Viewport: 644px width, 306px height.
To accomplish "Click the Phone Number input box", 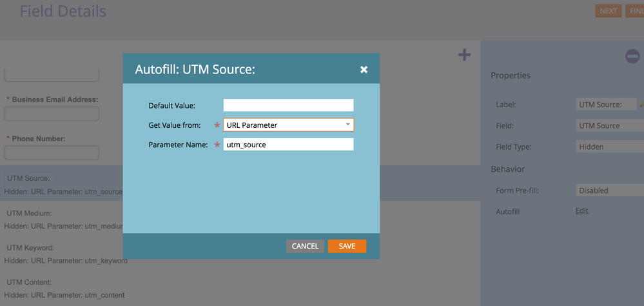I will click(52, 153).
